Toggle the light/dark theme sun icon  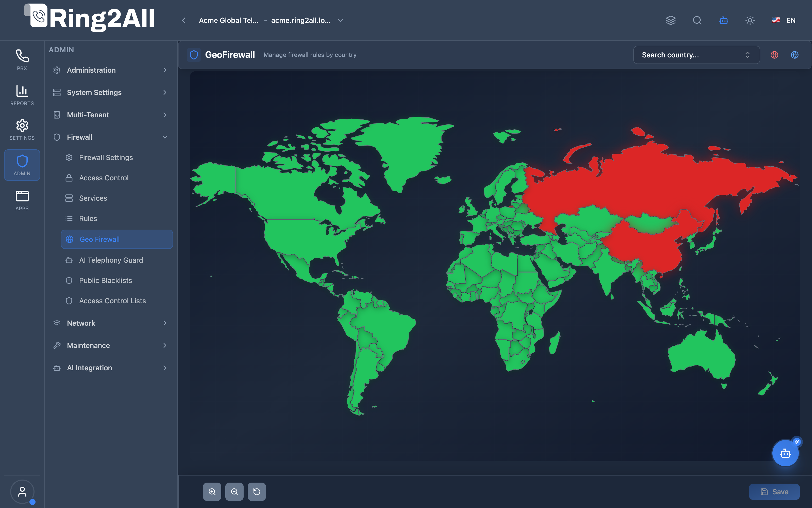click(x=750, y=20)
